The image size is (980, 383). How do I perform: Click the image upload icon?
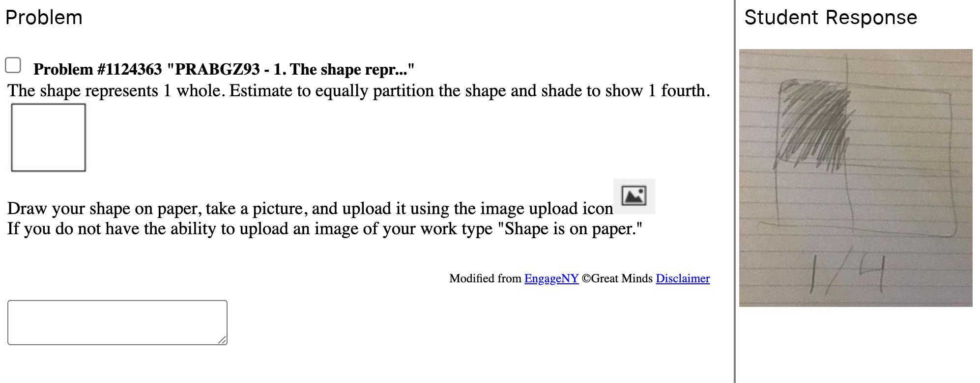pyautogui.click(x=634, y=196)
